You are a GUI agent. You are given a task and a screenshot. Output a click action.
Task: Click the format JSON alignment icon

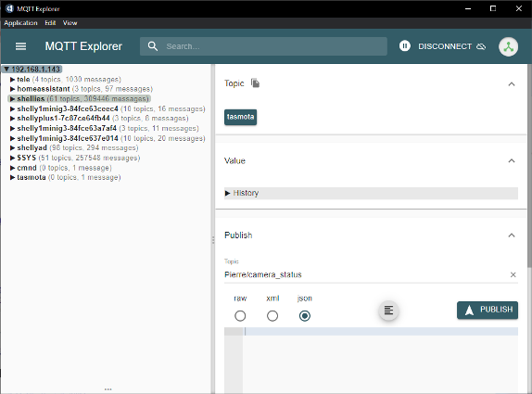point(388,310)
